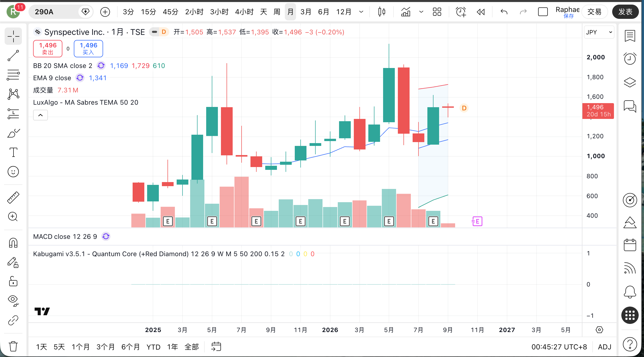Select the trend line drawing tool
Screen dimensions: 644x357
[13, 56]
